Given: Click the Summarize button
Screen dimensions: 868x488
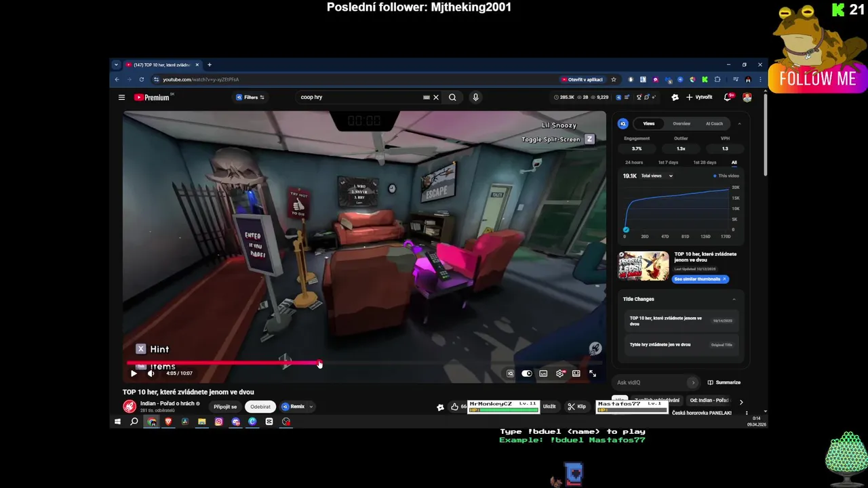Looking at the screenshot, I should pyautogui.click(x=724, y=383).
